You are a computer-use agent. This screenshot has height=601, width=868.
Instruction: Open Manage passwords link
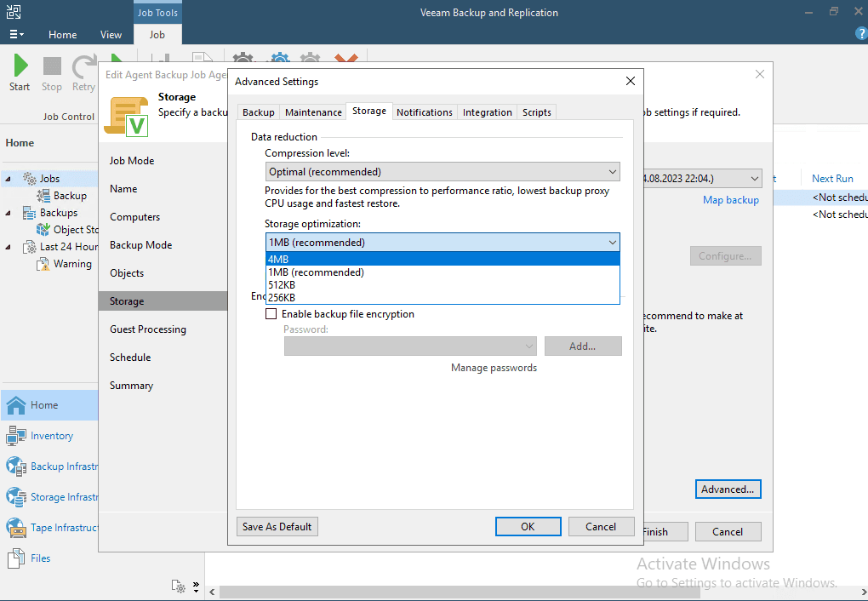(x=494, y=368)
